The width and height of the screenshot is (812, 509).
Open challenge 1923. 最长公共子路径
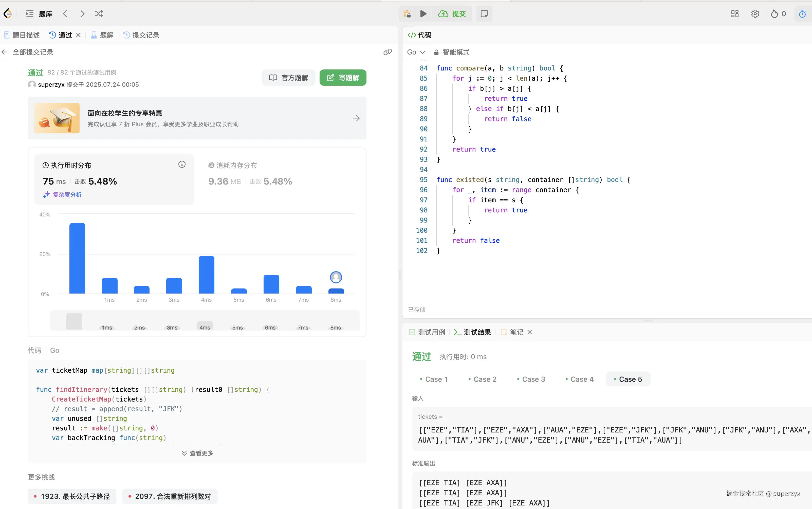click(x=72, y=496)
